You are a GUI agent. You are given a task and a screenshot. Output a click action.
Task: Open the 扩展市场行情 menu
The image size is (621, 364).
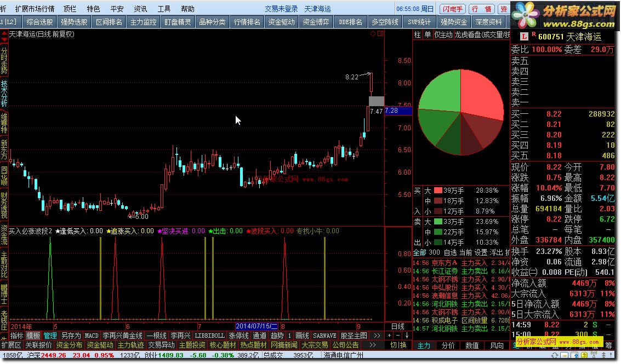[x=35, y=9]
